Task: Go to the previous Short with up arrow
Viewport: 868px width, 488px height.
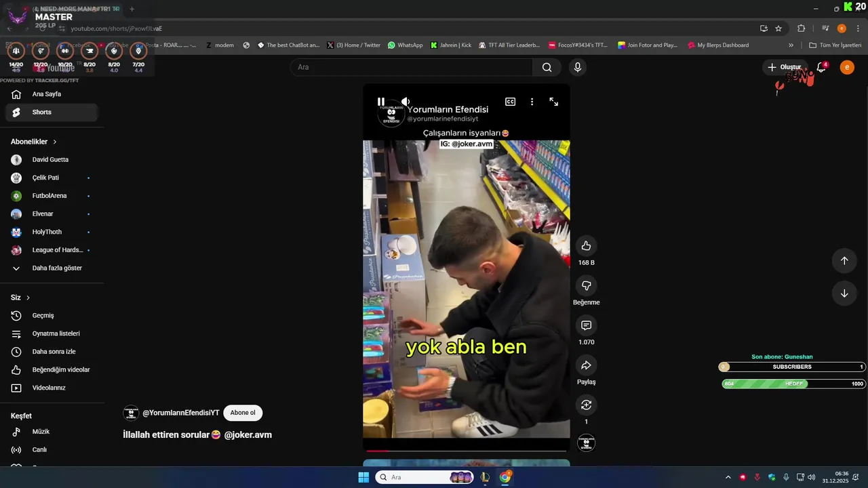Action: point(844,261)
